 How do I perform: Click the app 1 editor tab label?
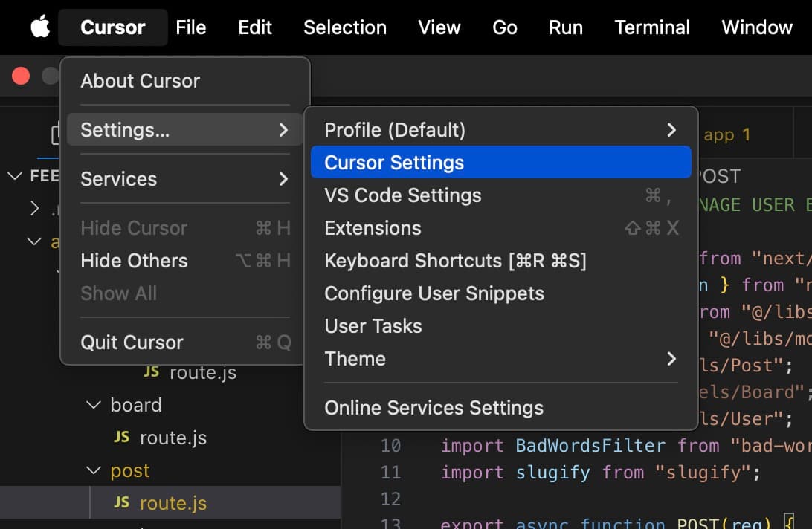[726, 135]
